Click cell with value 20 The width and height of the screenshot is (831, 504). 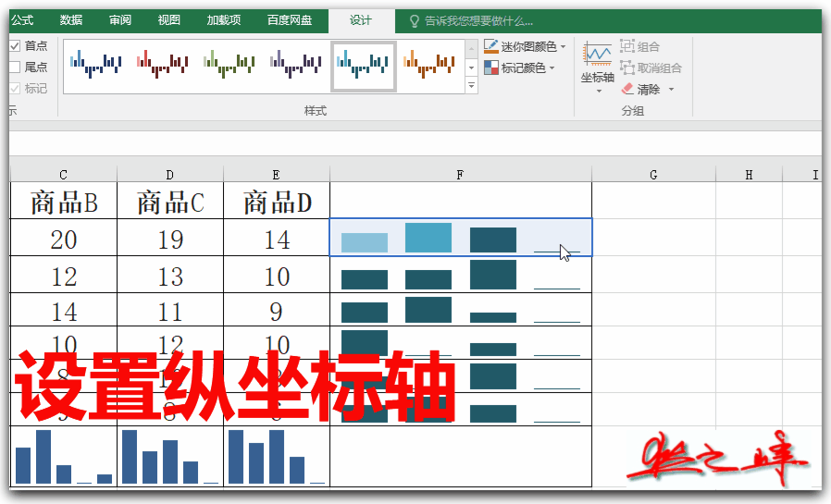(64, 238)
